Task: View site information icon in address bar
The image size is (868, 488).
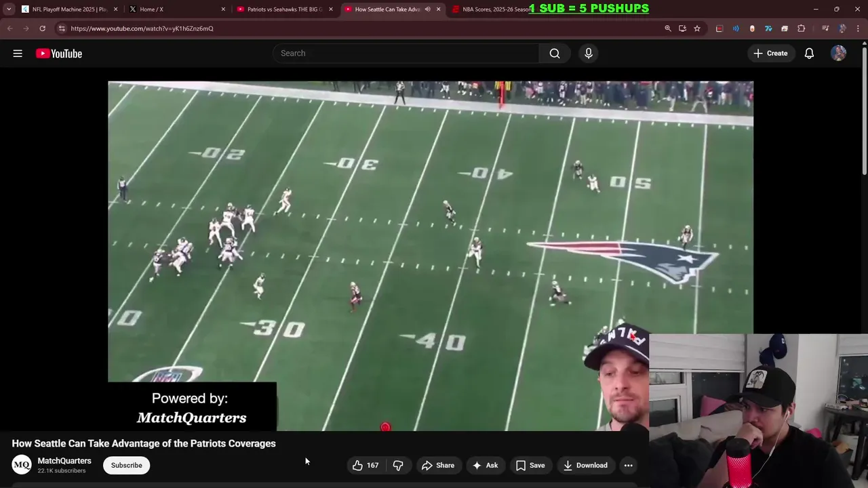Action: (x=62, y=28)
